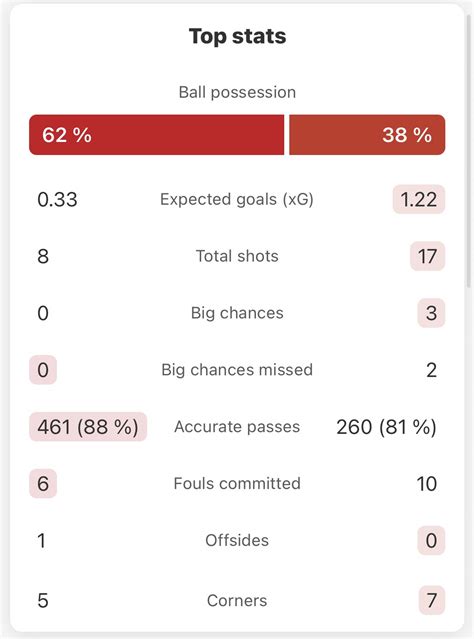Click the highlighted 7 corners badge
The height and width of the screenshot is (639, 474).
(x=432, y=600)
